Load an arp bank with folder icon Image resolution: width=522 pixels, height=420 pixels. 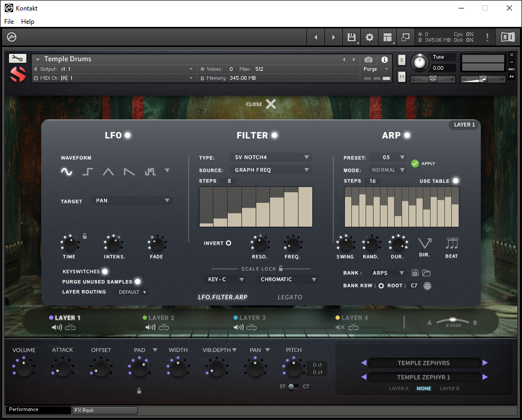(x=426, y=273)
